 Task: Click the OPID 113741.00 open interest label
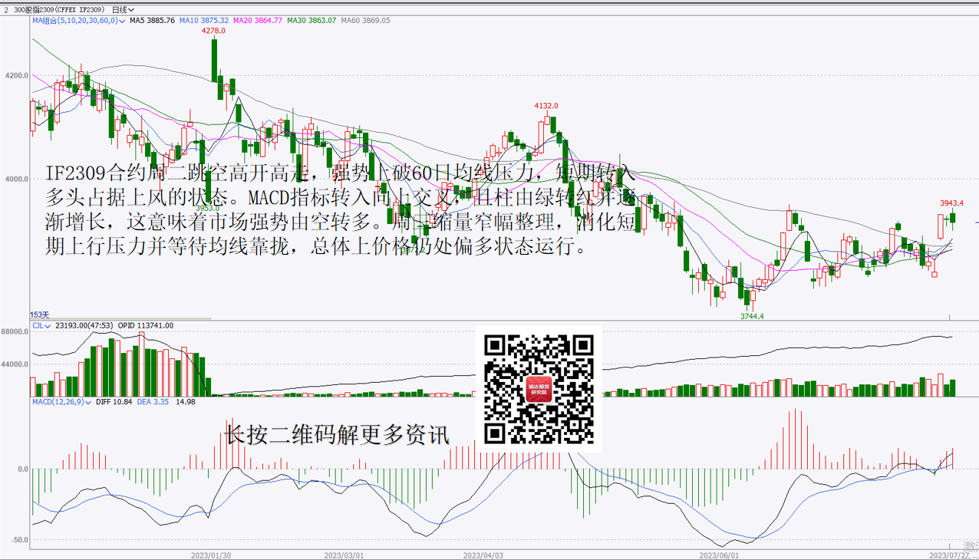(146, 326)
